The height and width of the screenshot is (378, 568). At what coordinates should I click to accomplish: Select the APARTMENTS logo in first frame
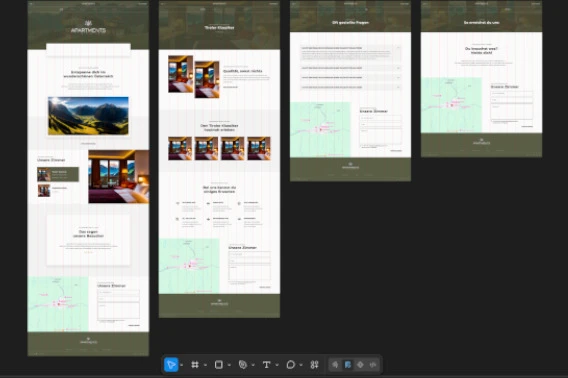88,28
